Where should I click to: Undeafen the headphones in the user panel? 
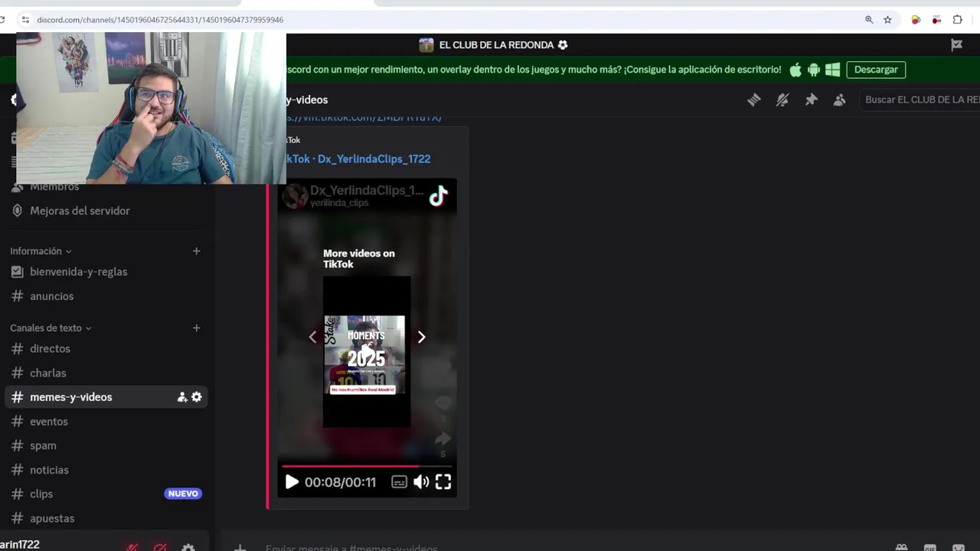click(160, 547)
